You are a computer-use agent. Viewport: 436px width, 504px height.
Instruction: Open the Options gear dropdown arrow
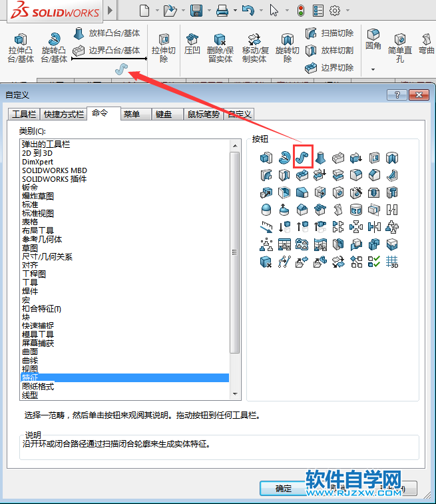point(347,11)
